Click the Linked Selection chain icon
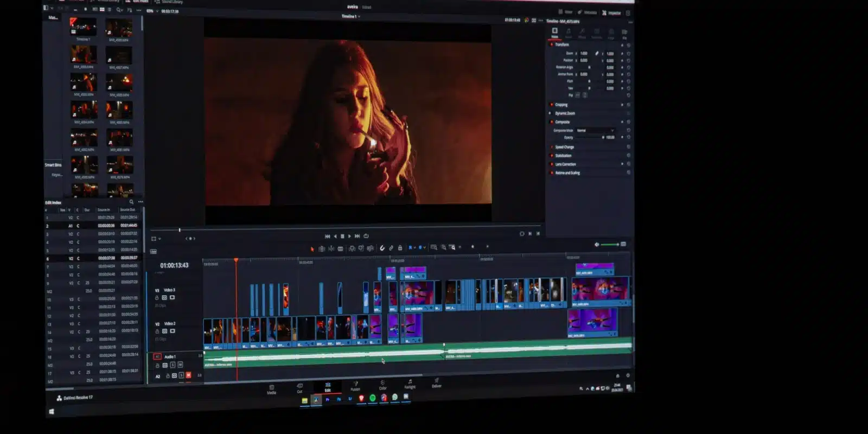This screenshot has width=868, height=434. [x=391, y=248]
